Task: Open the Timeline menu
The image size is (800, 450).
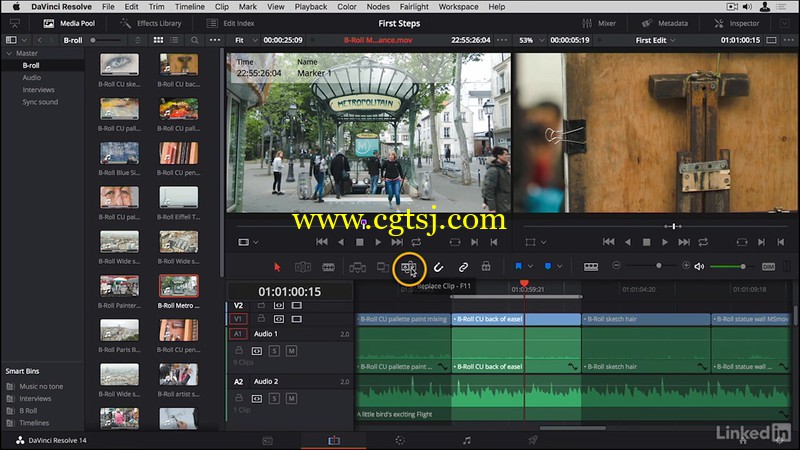Action: (189, 7)
